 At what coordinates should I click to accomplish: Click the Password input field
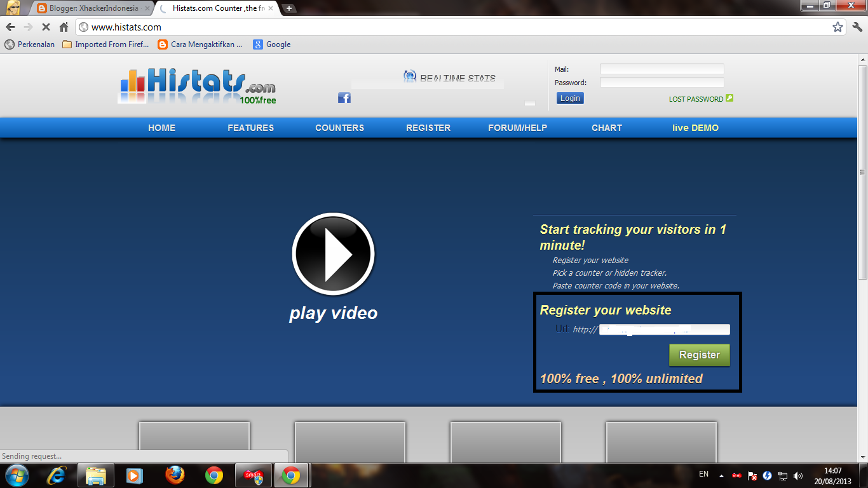click(x=661, y=83)
